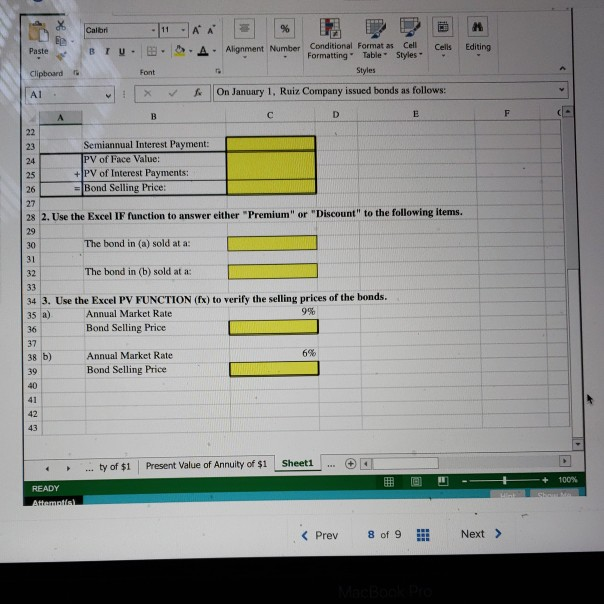Click the Cancel X in formula bar
Viewport: 604px width, 604px height.
[x=148, y=93]
